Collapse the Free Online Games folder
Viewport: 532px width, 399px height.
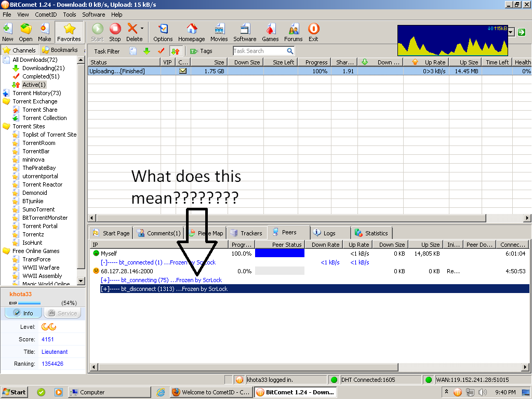click(x=6, y=251)
